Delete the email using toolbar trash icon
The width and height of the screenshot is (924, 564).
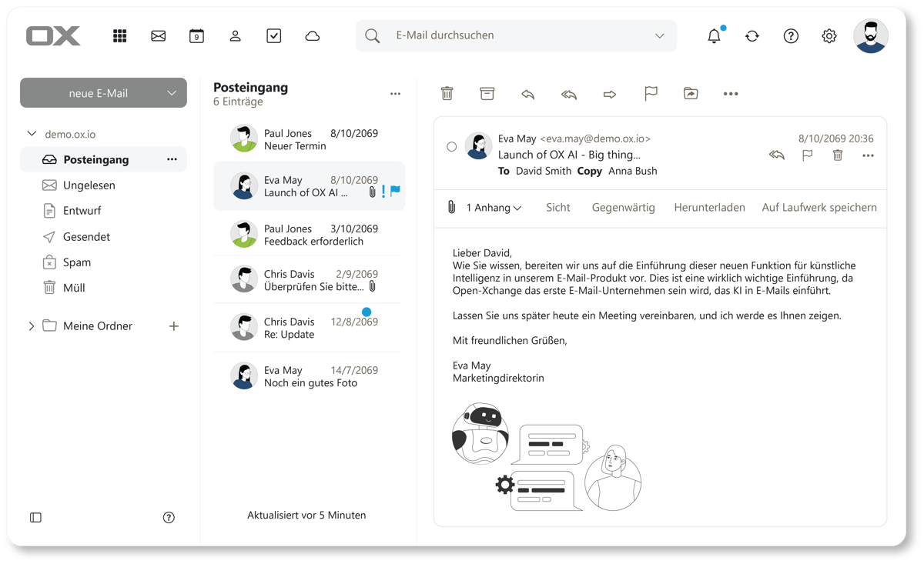(447, 94)
